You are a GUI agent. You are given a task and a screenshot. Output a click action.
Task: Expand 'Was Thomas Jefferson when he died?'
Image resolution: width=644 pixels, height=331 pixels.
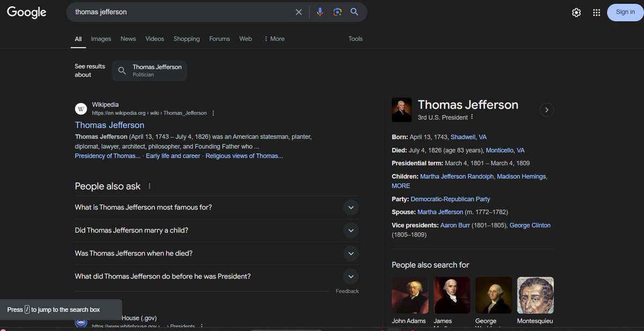click(217, 254)
